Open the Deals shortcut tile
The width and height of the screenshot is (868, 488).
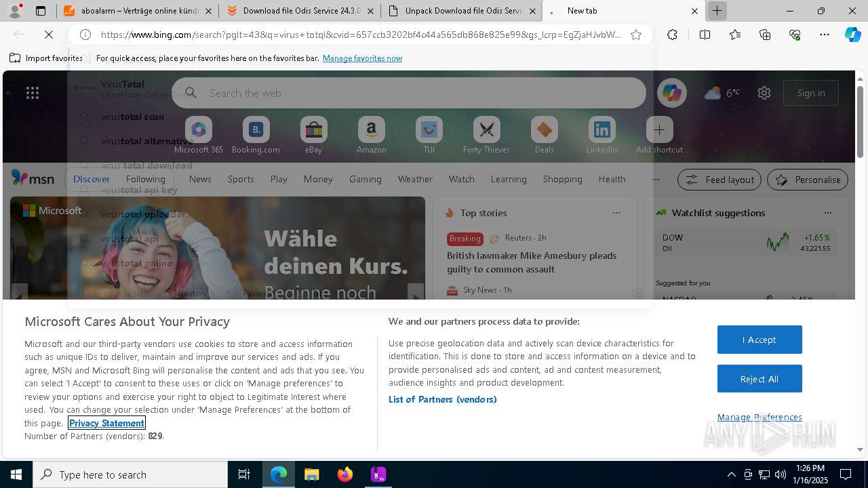(544, 135)
